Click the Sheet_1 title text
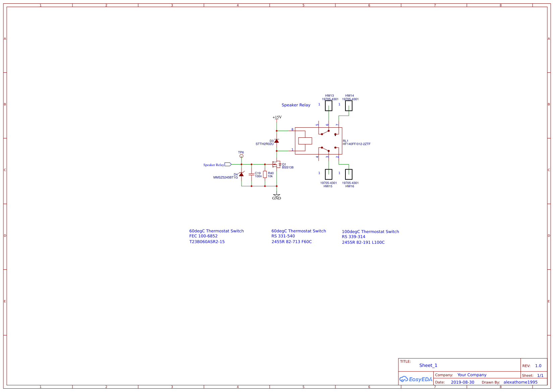The image size is (554, 392). (x=428, y=365)
